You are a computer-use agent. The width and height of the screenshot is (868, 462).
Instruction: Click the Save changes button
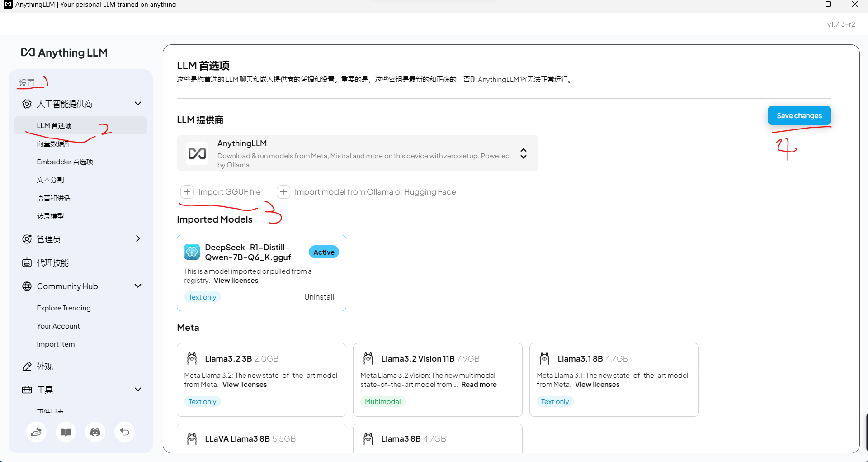799,115
